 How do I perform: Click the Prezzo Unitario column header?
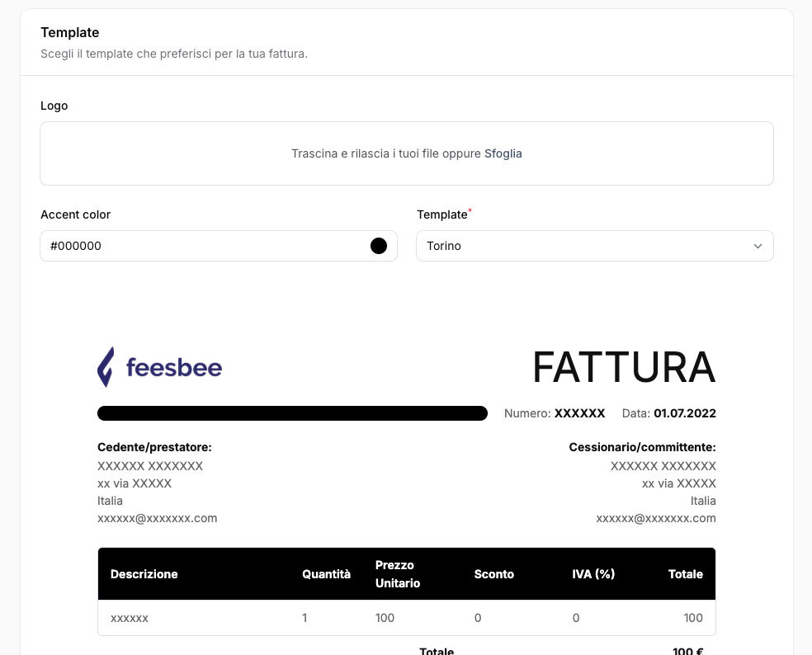pyautogui.click(x=397, y=574)
